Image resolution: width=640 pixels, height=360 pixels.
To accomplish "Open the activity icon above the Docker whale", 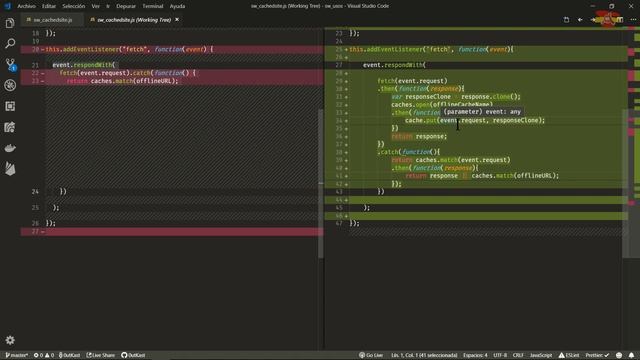I will point(10,127).
